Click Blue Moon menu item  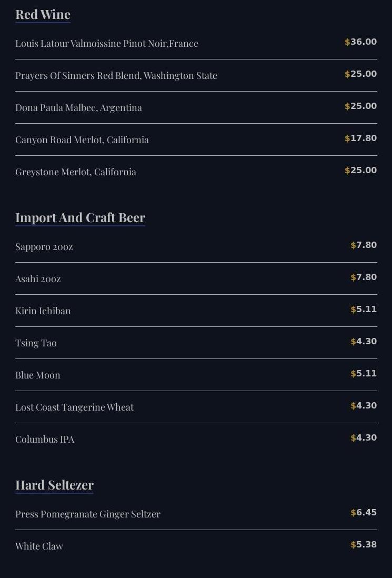click(38, 375)
